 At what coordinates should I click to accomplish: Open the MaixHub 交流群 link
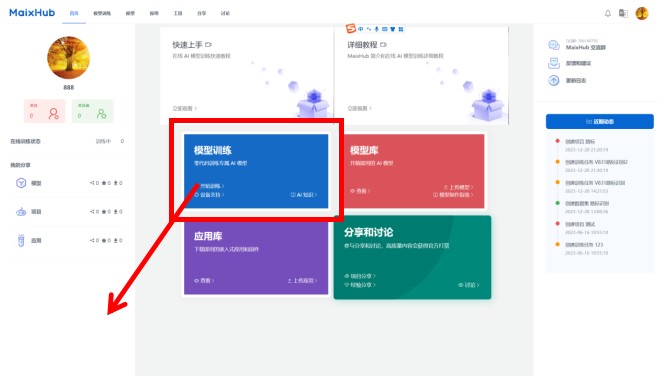click(x=585, y=47)
